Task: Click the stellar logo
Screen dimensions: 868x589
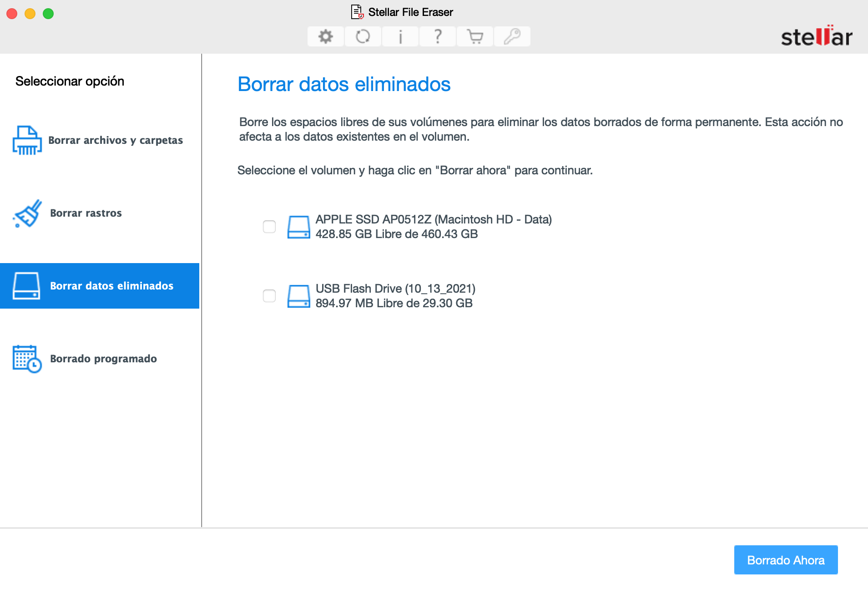Action: tap(817, 36)
